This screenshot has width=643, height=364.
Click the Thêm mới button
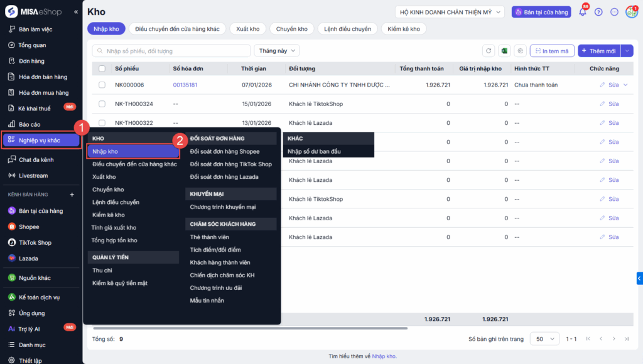point(599,51)
